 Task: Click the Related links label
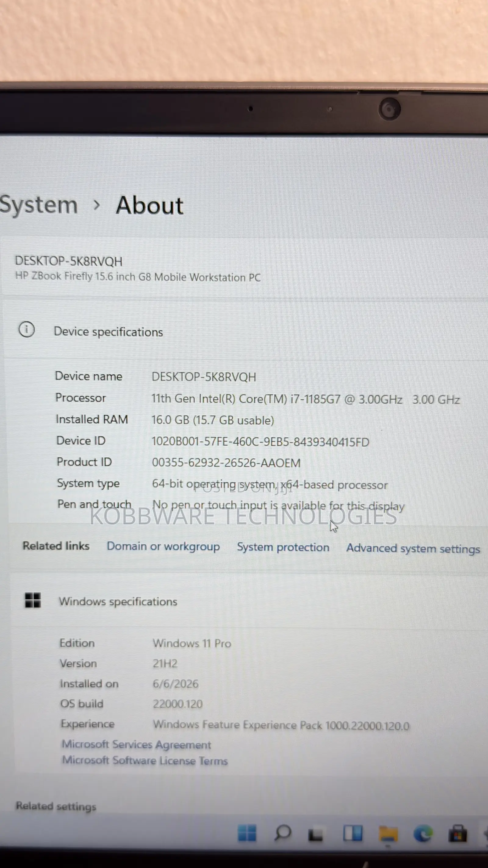point(56,546)
